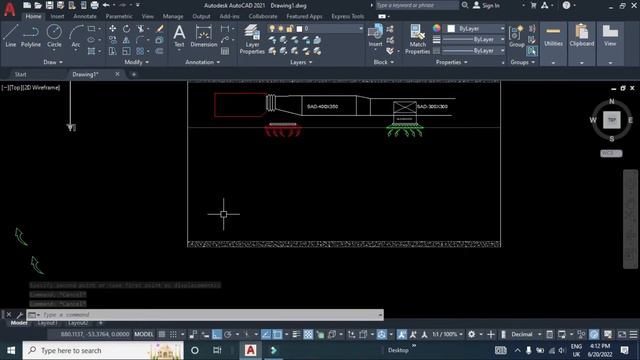The height and width of the screenshot is (360, 640).
Task: Switch to the Insert ribbon tab
Action: [x=57, y=16]
